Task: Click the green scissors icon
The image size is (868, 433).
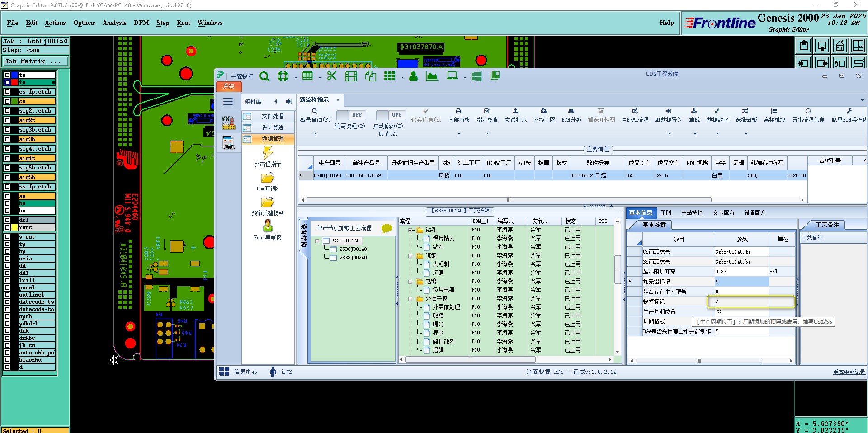Action: point(332,76)
